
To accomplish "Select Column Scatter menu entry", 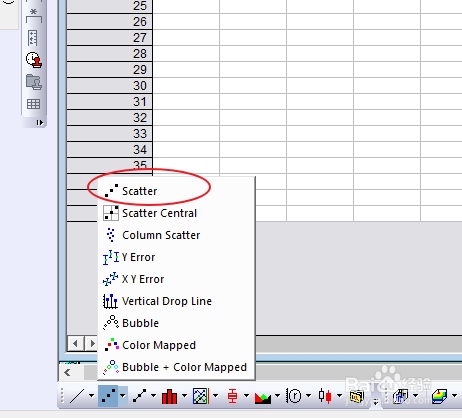I will pos(176,235).
